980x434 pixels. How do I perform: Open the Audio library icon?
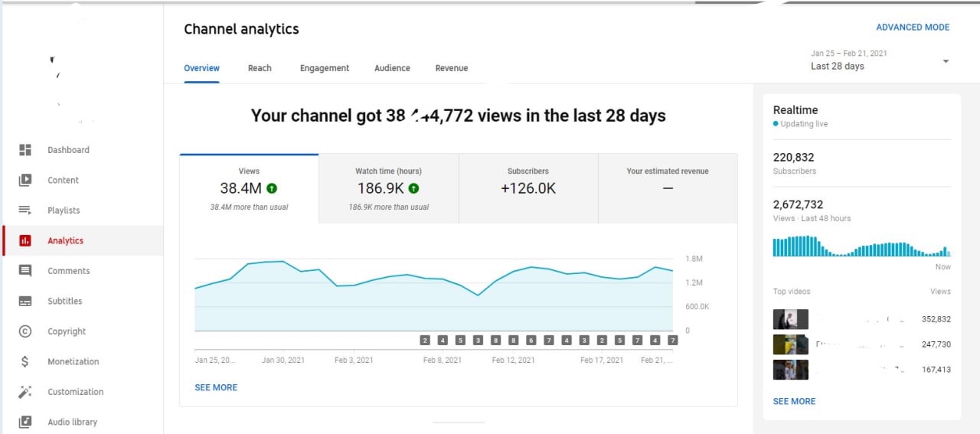tap(25, 422)
